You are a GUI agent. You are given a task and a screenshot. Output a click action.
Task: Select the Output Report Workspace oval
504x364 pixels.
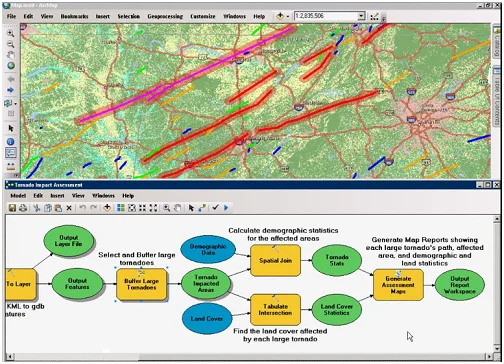click(x=460, y=285)
